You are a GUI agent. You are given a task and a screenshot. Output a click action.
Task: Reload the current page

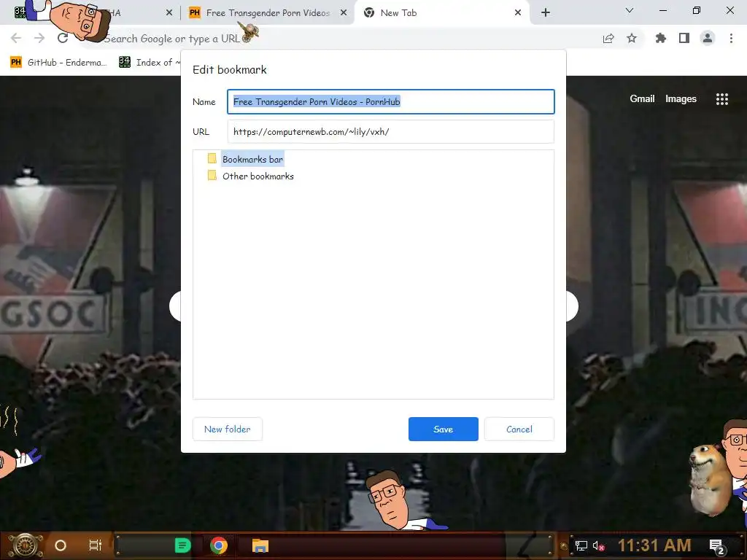click(63, 38)
